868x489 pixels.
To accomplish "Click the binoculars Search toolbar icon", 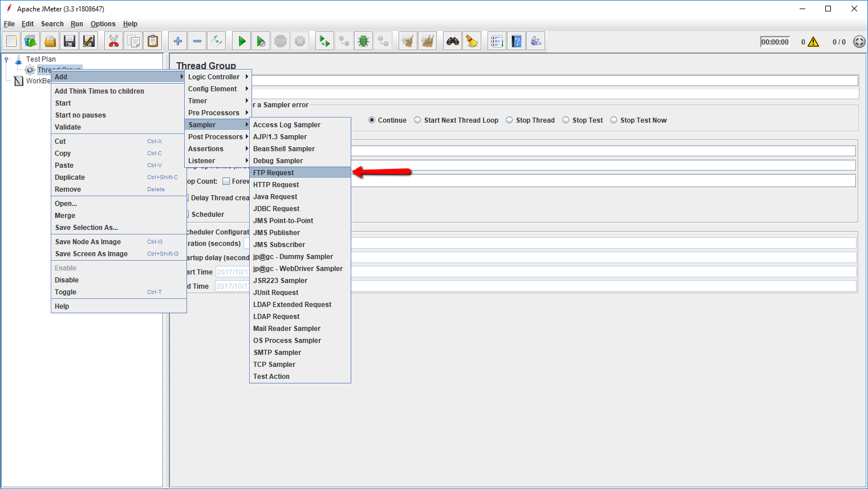I will tap(453, 41).
